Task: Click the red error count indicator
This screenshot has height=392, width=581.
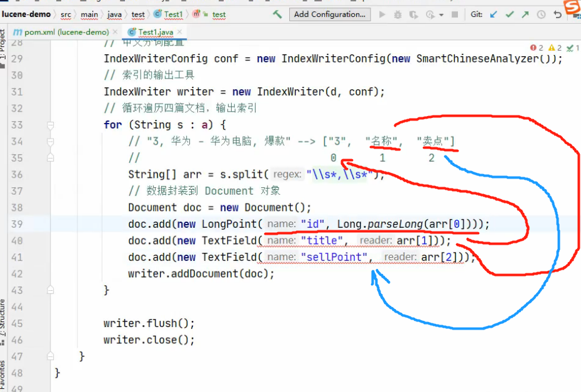Action: (x=536, y=47)
